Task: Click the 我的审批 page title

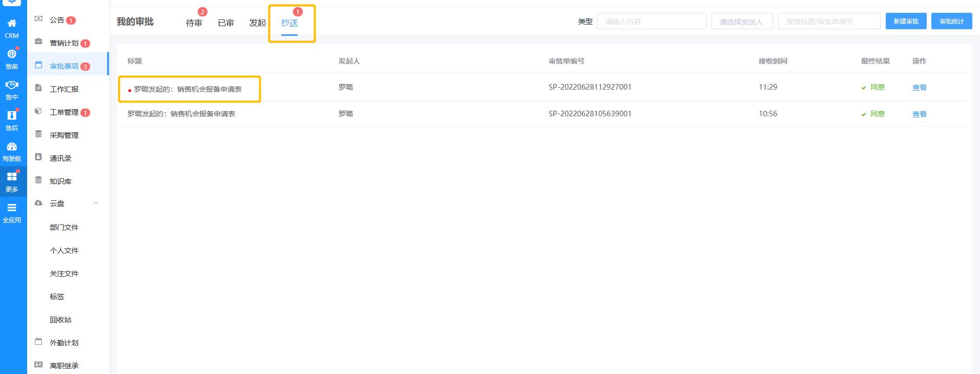Action: [135, 22]
